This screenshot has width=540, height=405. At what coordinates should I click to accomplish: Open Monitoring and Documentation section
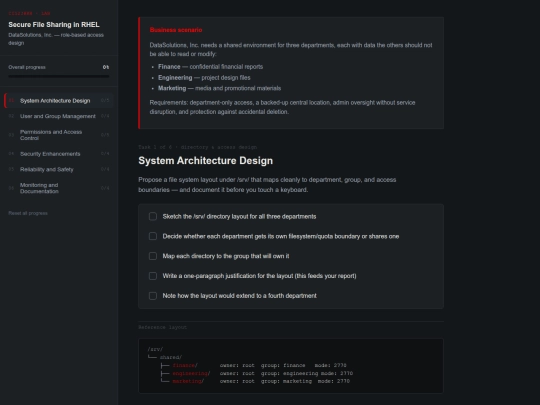59,188
